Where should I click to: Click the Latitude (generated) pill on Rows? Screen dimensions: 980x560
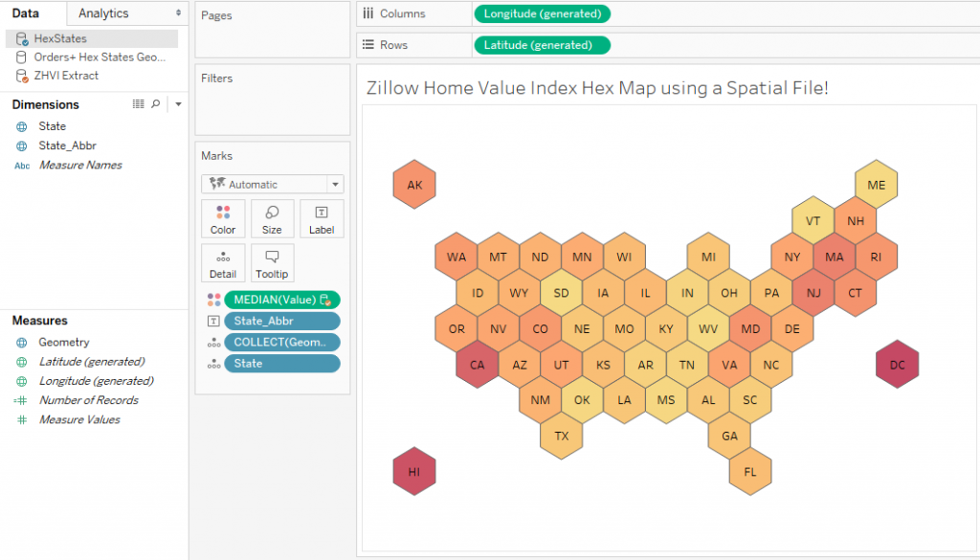coord(542,44)
